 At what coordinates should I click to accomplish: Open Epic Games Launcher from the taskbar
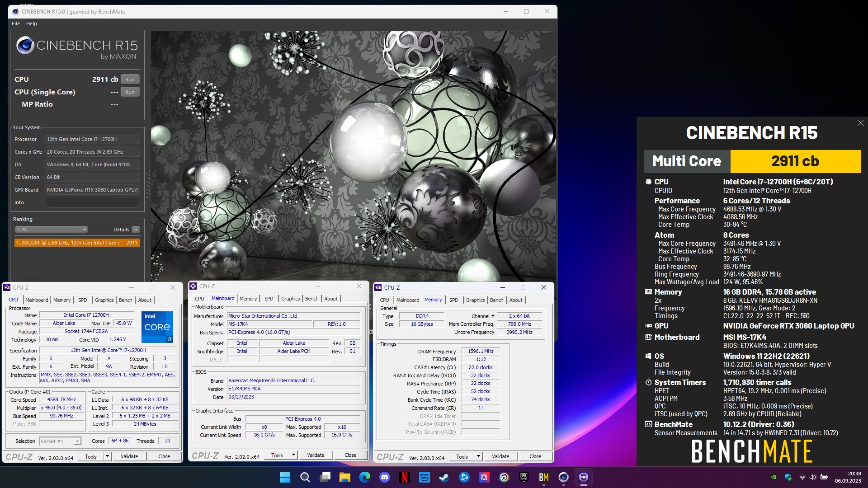tap(524, 477)
